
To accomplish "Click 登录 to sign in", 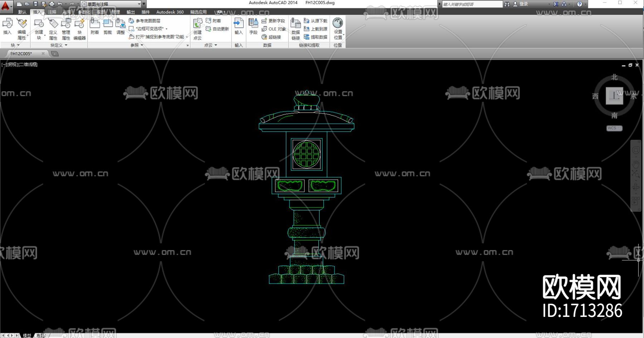I will 524,4.
